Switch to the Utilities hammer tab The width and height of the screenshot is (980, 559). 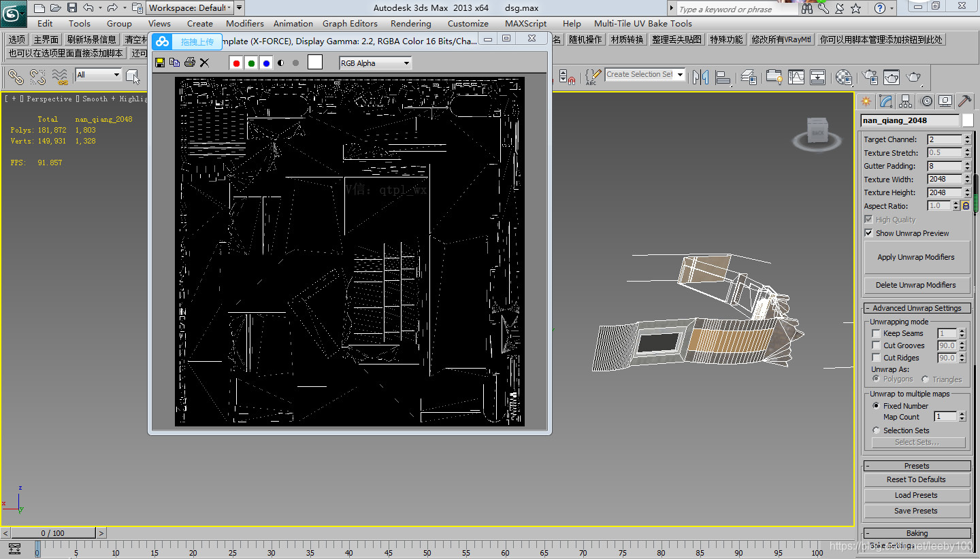tap(965, 101)
